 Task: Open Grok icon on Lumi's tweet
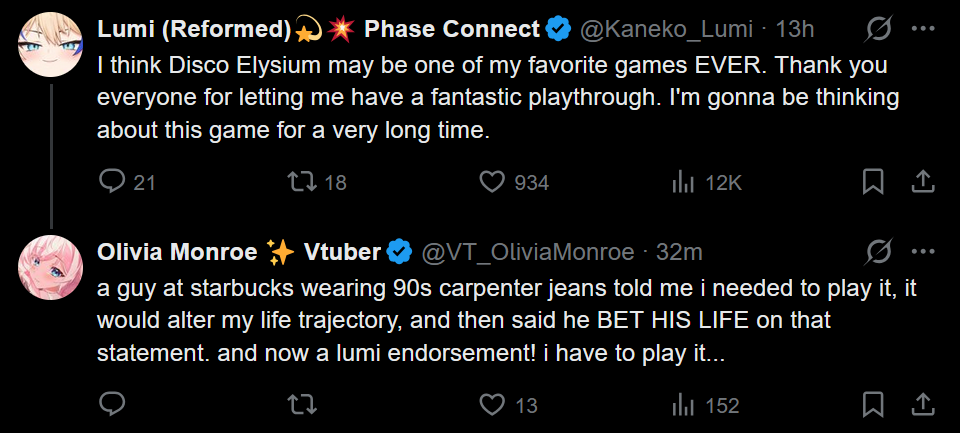[x=879, y=30]
